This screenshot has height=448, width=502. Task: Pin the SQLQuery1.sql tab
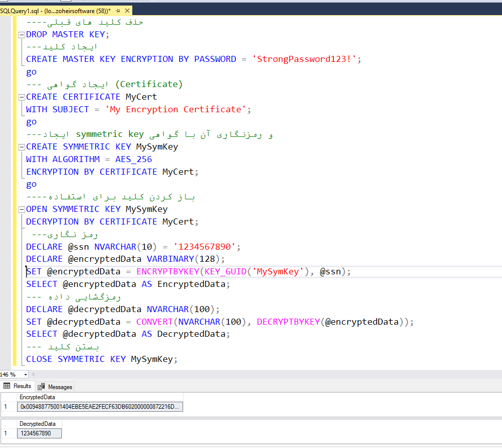pyautogui.click(x=118, y=11)
